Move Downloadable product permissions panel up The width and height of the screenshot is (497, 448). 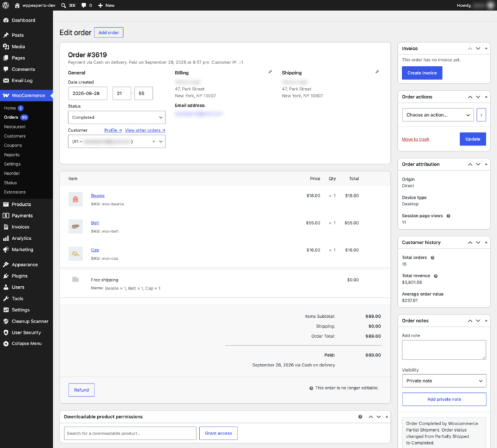coord(371,417)
